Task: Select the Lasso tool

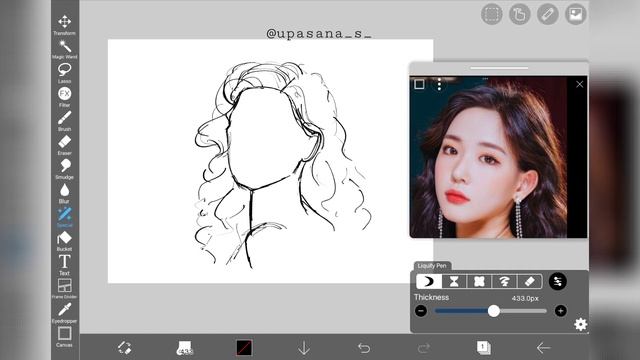Action: coord(64,73)
